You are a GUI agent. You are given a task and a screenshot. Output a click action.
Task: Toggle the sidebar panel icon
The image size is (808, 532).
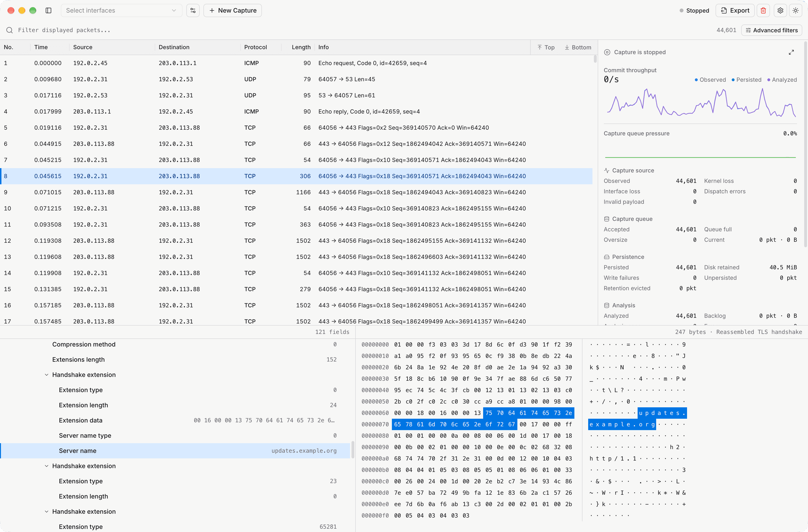coord(48,10)
